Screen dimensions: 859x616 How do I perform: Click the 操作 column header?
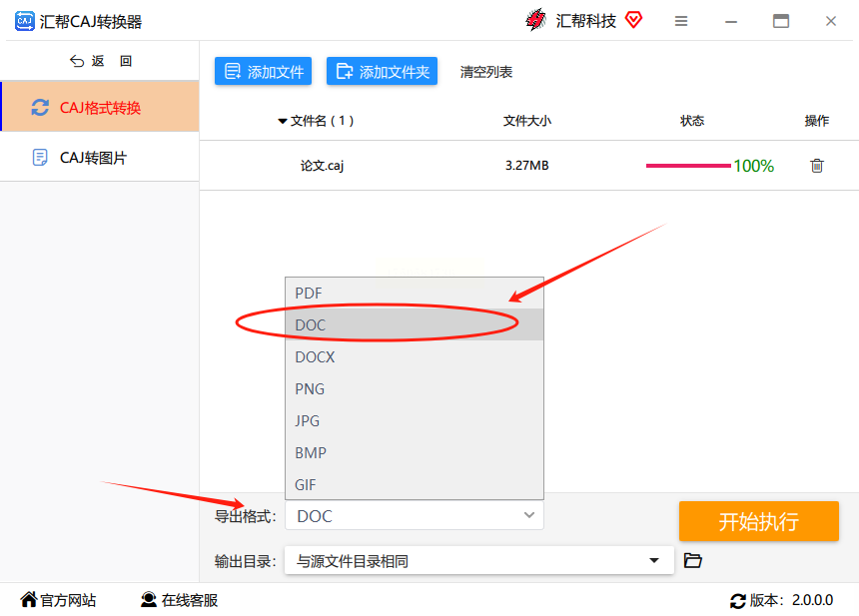click(816, 121)
